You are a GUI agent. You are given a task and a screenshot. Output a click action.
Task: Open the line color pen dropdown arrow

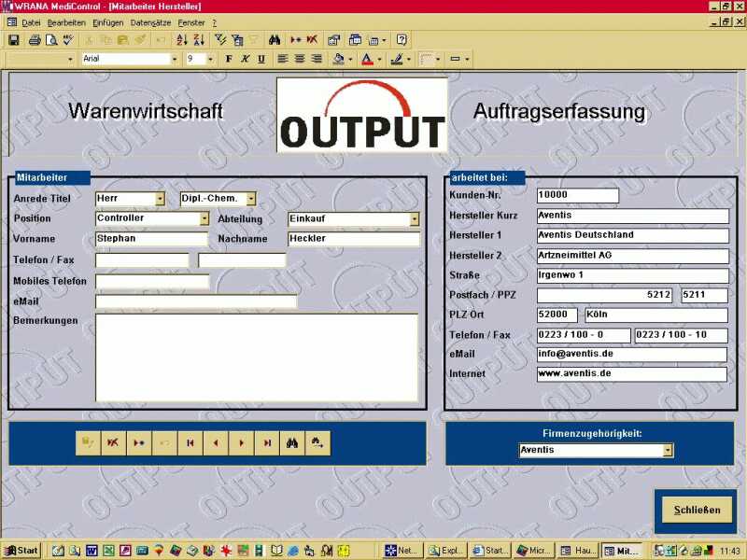[x=409, y=59]
